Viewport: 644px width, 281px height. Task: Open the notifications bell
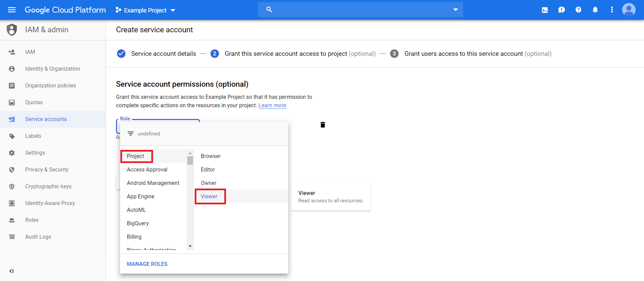(595, 10)
